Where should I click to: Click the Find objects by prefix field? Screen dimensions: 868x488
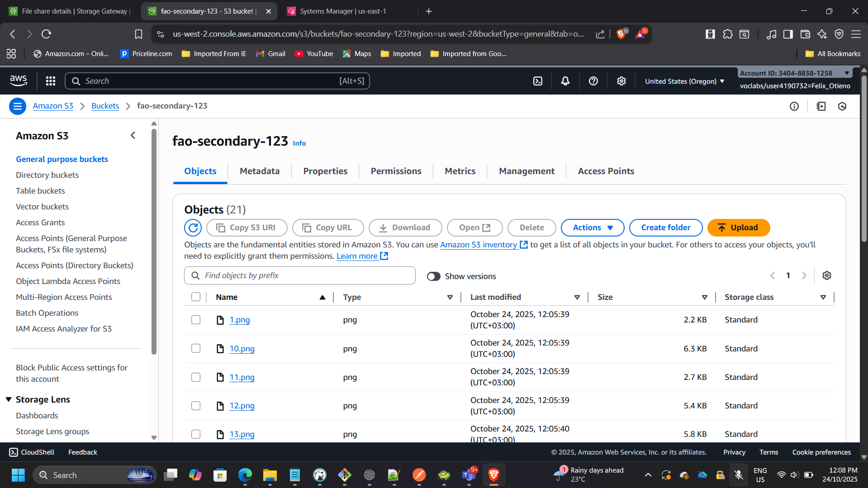[x=299, y=275]
